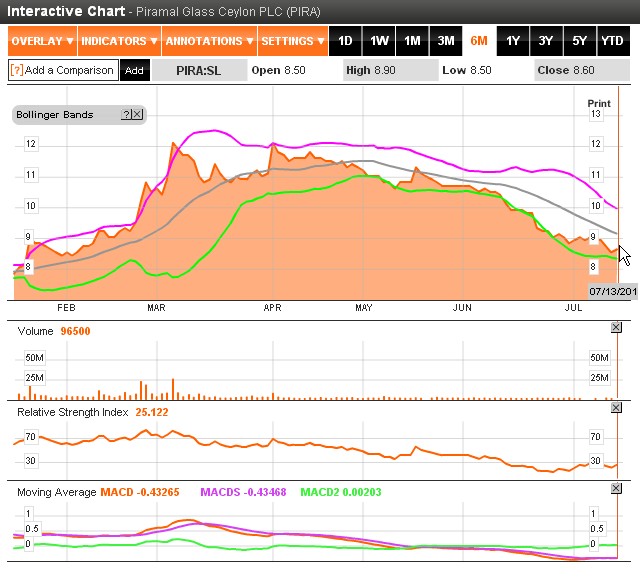Click the active 6M time range
The height and width of the screenshot is (581, 641).
[479, 41]
